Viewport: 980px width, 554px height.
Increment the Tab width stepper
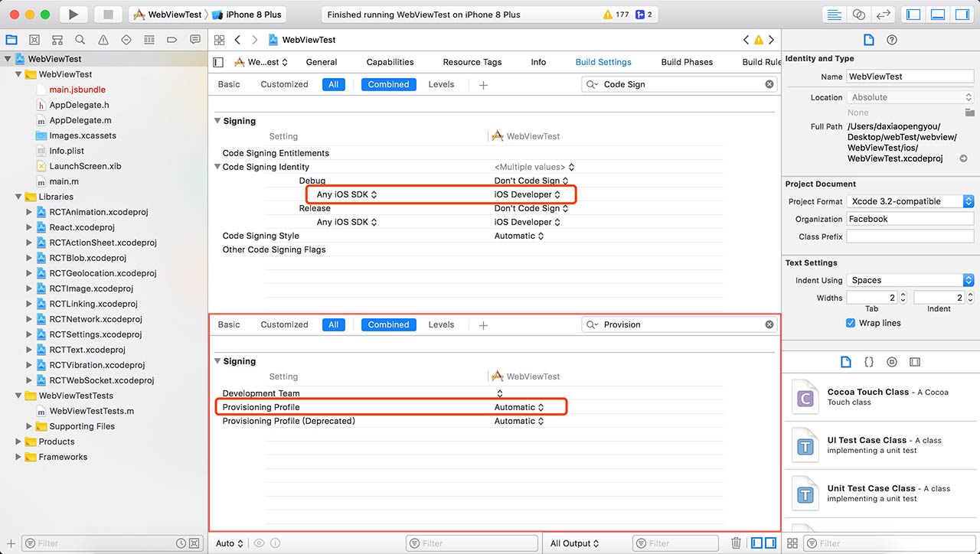pyautogui.click(x=903, y=295)
